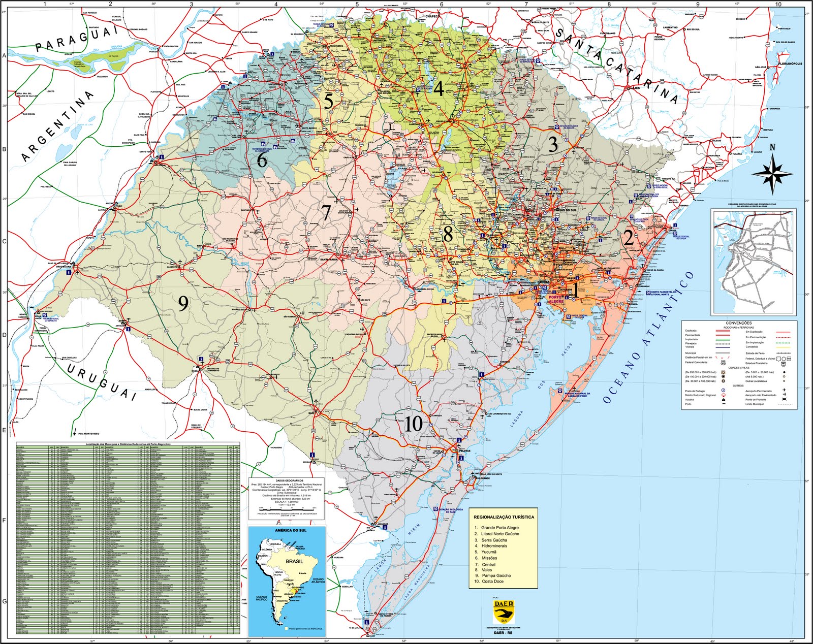The width and height of the screenshot is (813, 644).
Task: Click the Distância Parcial em km legend entry
Action: tap(699, 358)
